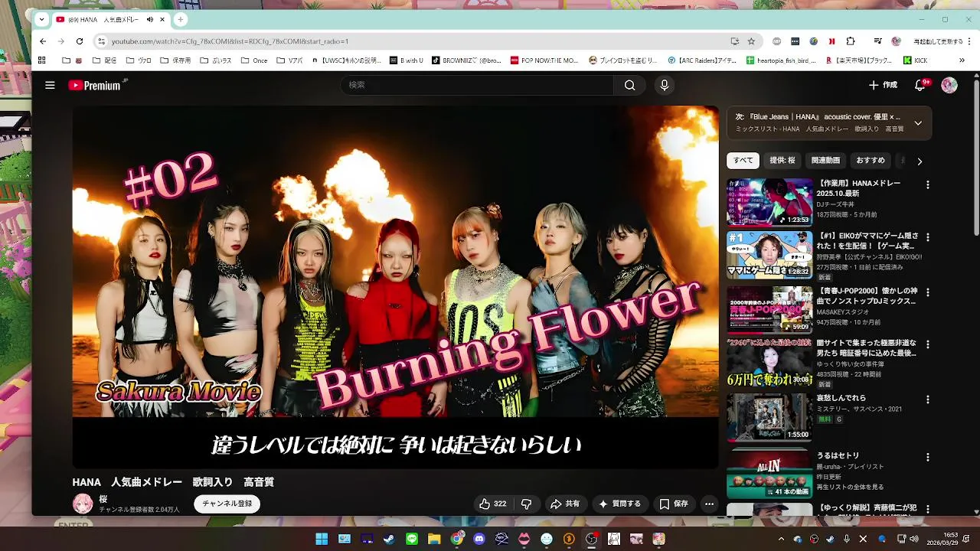Subscribe with the チャンネル登録 button
This screenshot has width=980, height=551.
pos(227,504)
